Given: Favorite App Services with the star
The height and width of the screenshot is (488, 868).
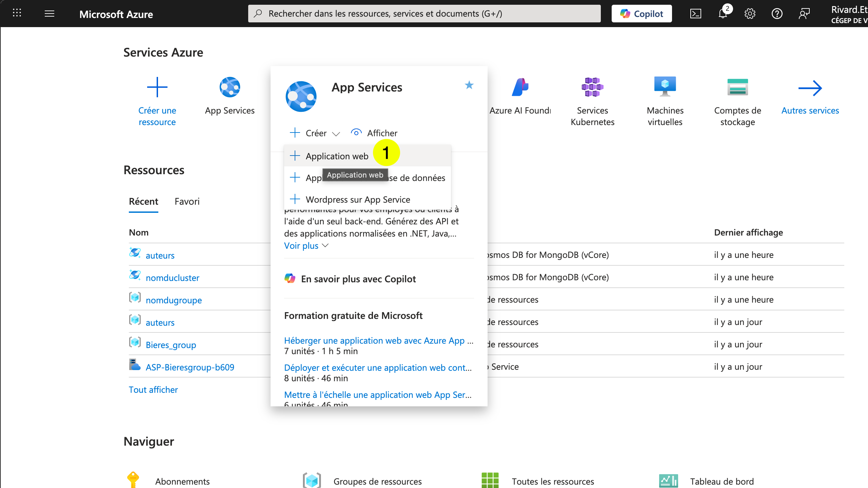Looking at the screenshot, I should [469, 85].
